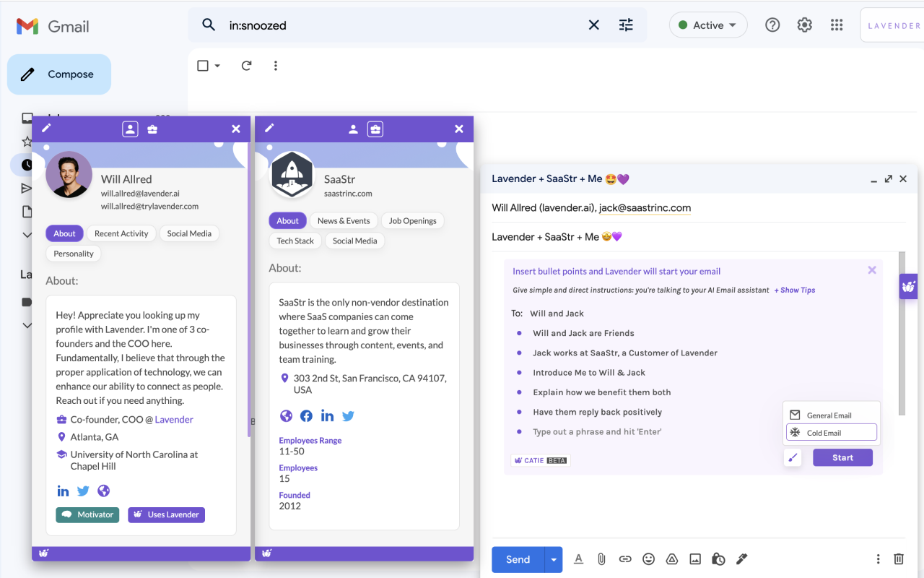Viewport: 924px width, 578px height.
Task: Open the Google apps grid
Action: [x=837, y=25]
